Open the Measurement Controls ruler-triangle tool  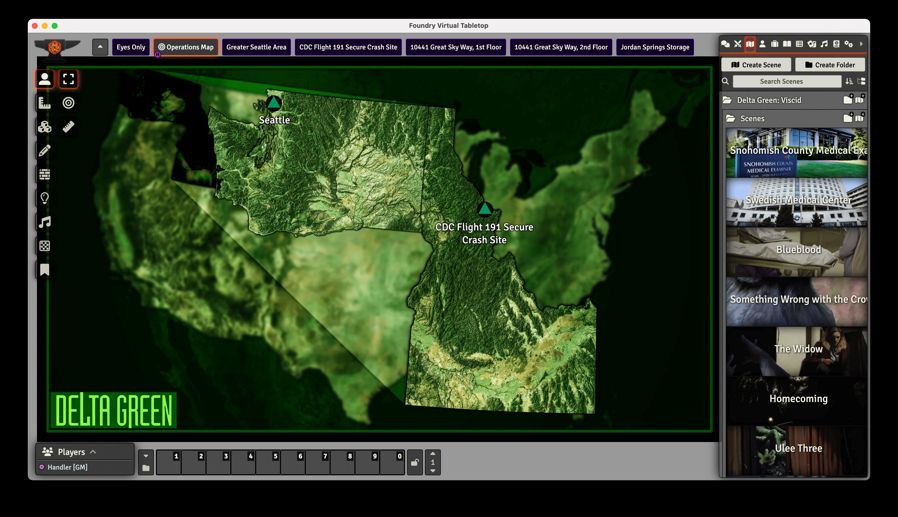click(x=45, y=103)
